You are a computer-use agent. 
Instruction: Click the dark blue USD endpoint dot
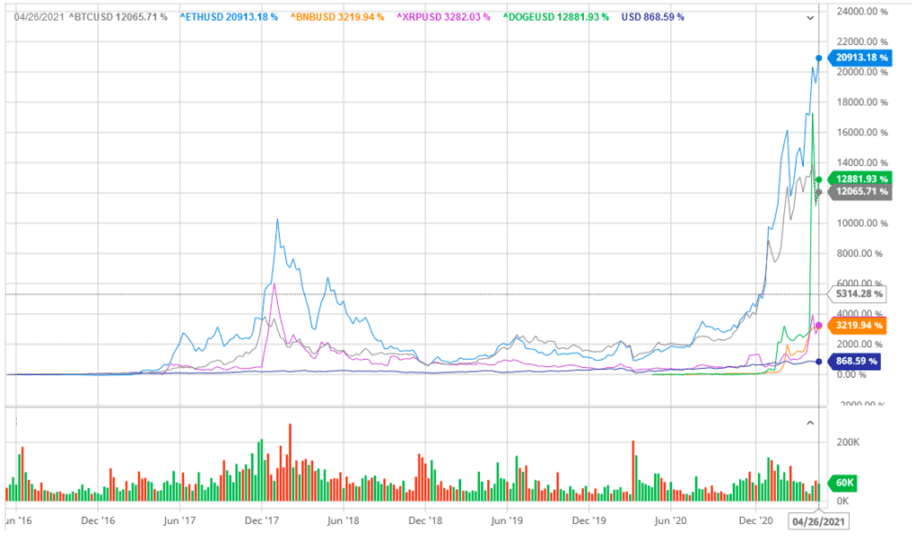tap(819, 361)
